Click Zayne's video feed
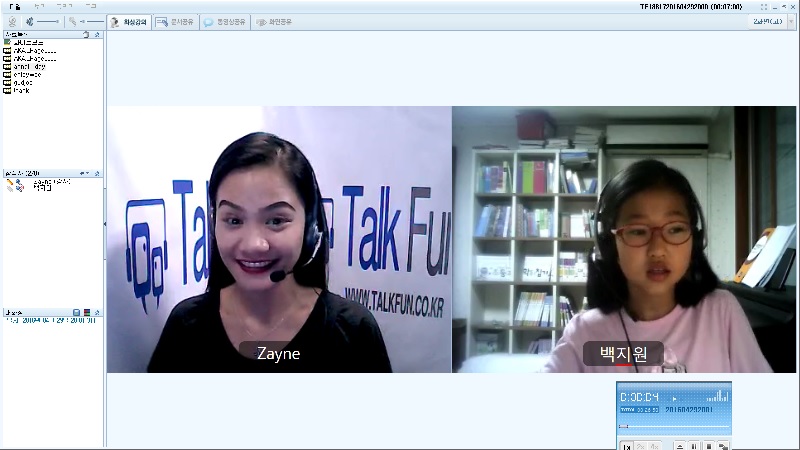This screenshot has height=450, width=800. point(279,239)
